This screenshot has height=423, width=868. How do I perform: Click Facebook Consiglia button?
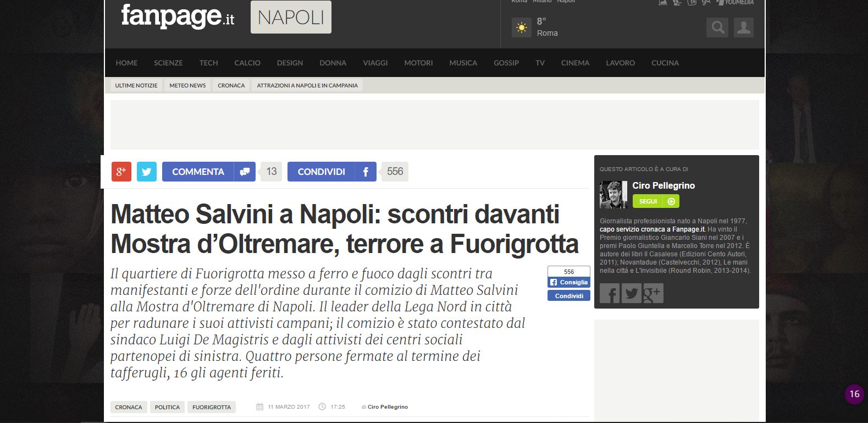(x=569, y=282)
